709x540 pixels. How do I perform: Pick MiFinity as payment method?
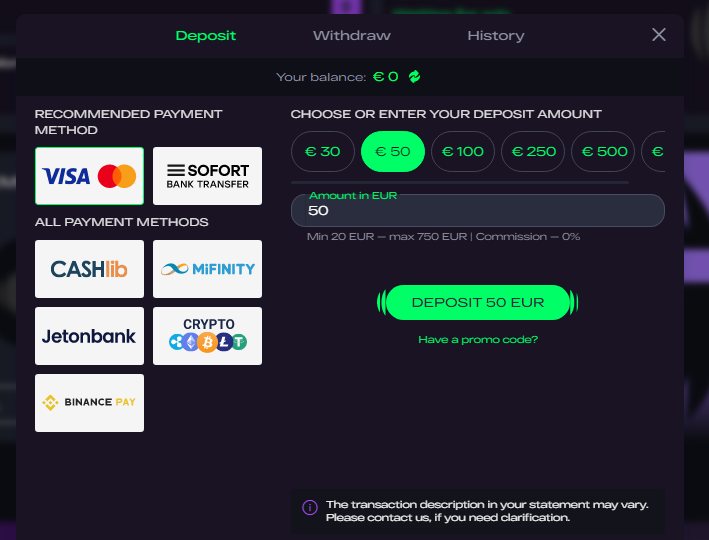207,269
